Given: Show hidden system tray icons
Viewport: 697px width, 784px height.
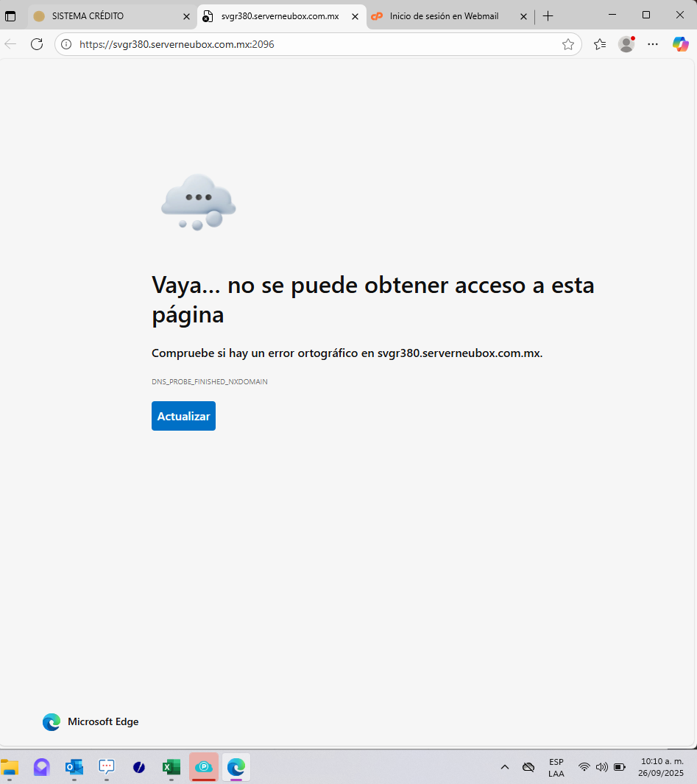Looking at the screenshot, I should (505, 767).
